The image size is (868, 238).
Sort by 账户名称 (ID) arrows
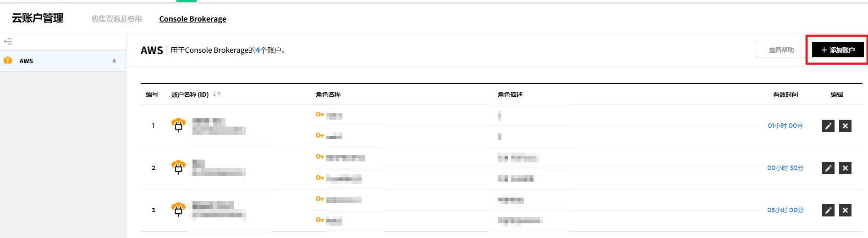pyautogui.click(x=217, y=94)
